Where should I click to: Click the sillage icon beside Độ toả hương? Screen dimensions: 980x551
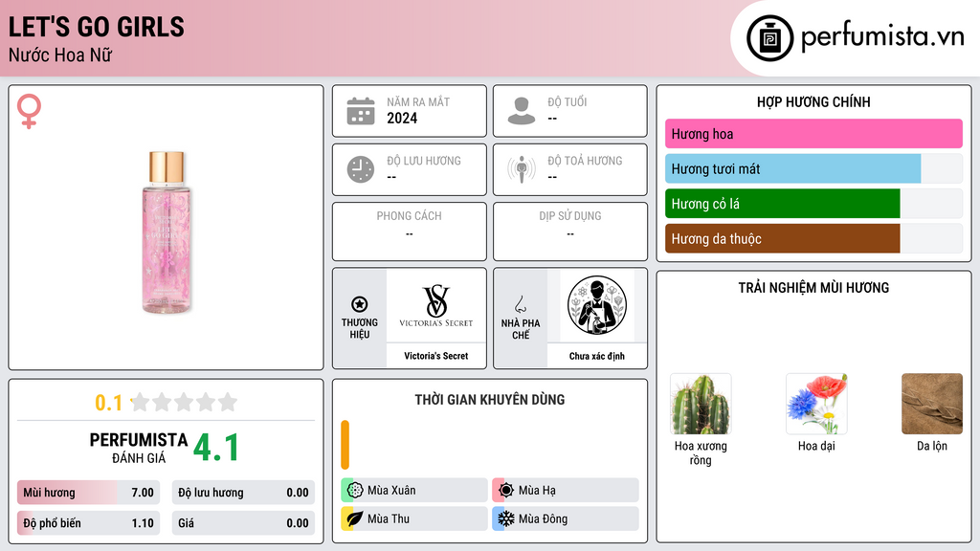point(522,169)
